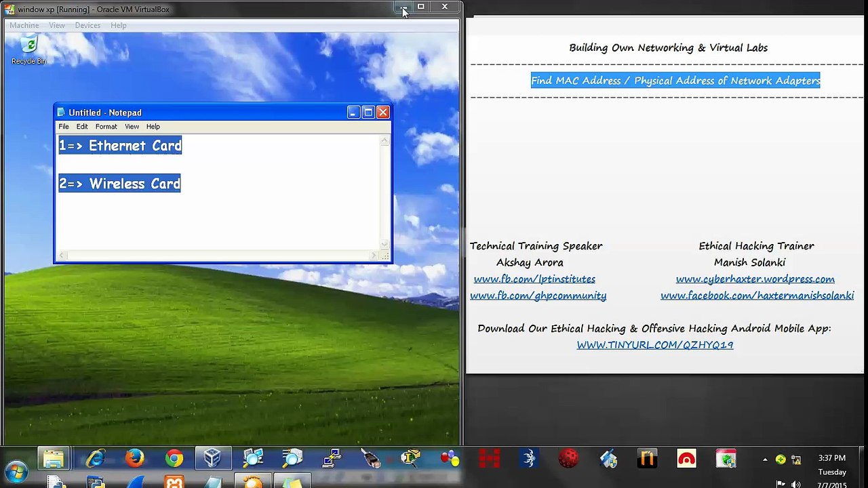Open the XAMPP icon on the taskbar
Image resolution: width=868 pixels, height=488 pixels.
[x=174, y=483]
